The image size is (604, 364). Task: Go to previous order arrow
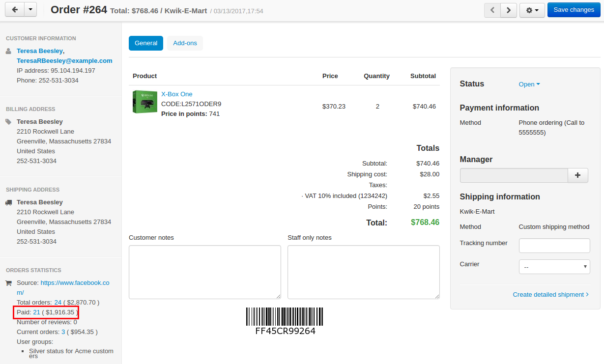pos(492,10)
